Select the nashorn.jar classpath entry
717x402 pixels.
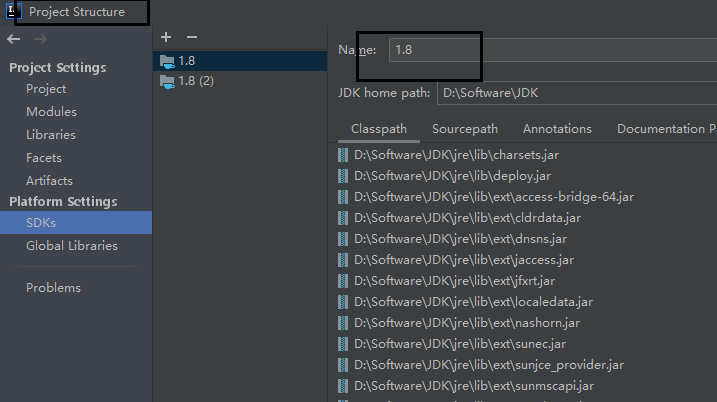tap(467, 323)
